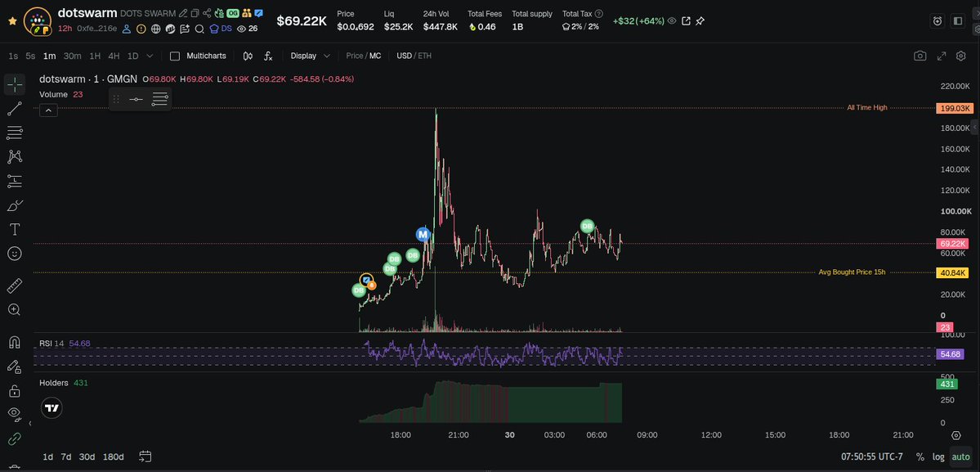Set chart range to 7d
Screen dimensions: 980x472
(66, 456)
